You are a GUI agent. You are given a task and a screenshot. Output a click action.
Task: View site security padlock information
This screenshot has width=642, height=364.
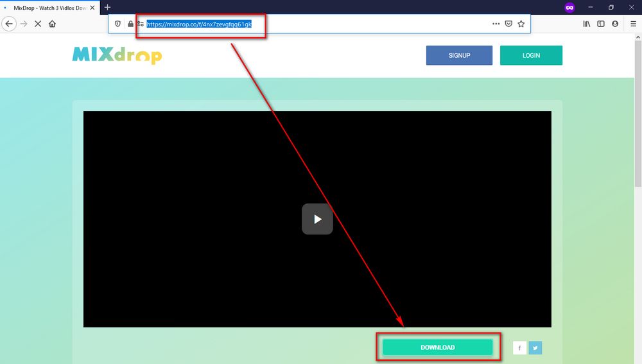pos(130,24)
